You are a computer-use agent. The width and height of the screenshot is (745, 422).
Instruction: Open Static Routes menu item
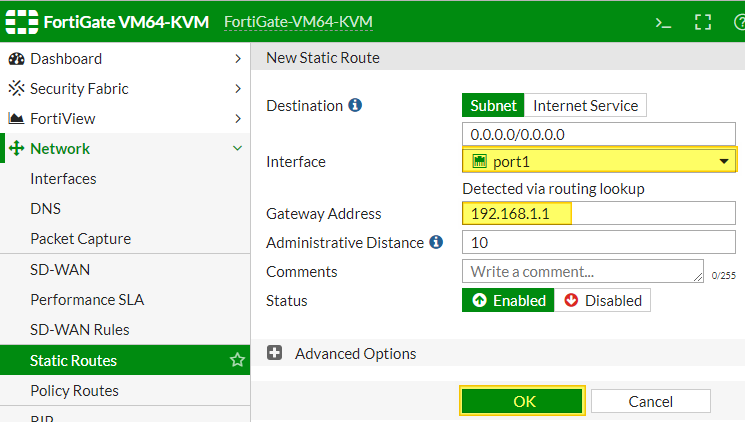(125, 360)
